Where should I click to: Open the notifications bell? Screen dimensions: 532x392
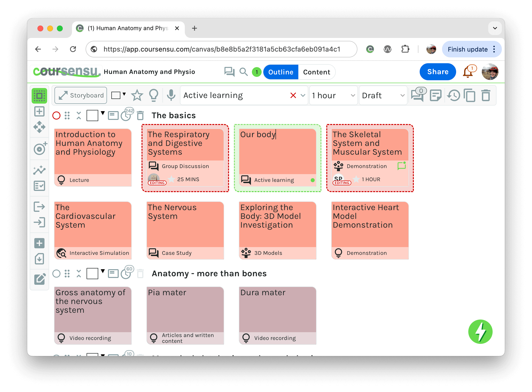click(x=468, y=72)
